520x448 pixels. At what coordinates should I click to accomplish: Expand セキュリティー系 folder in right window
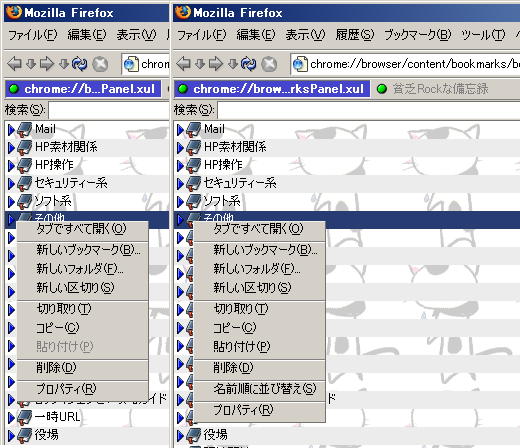180,184
